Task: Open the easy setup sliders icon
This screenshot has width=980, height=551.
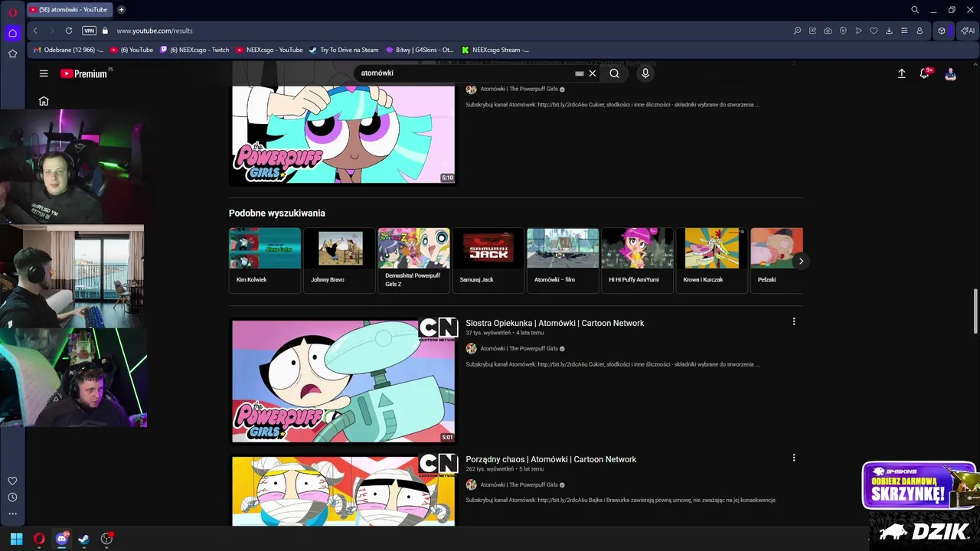Action: [x=904, y=31]
